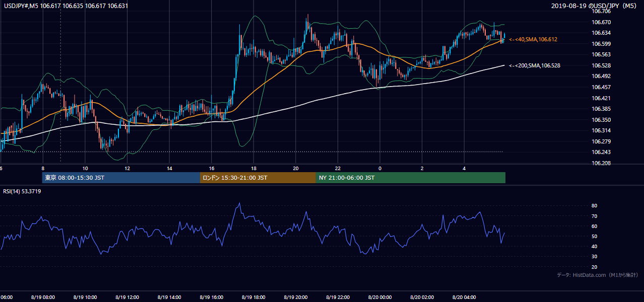Click bottom time label 8/19 12:00
644x302 pixels.
[127, 297]
